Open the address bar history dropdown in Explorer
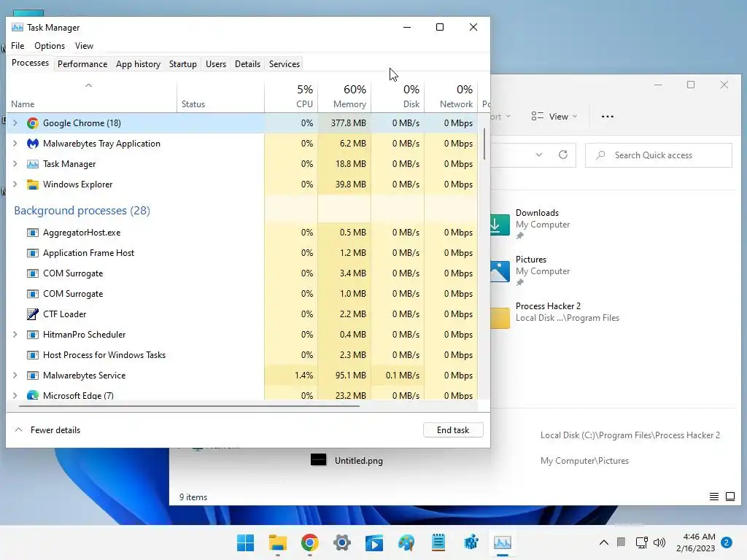Viewport: 747px width, 560px height. (539, 155)
